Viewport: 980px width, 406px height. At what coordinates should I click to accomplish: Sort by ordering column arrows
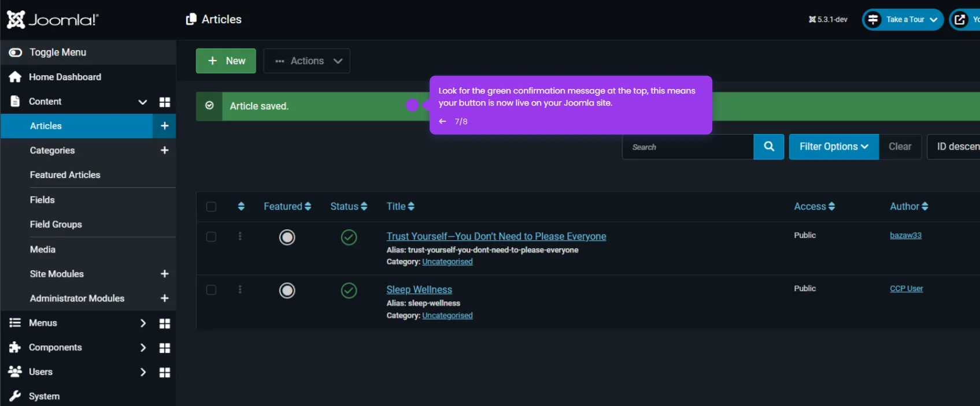pos(241,207)
